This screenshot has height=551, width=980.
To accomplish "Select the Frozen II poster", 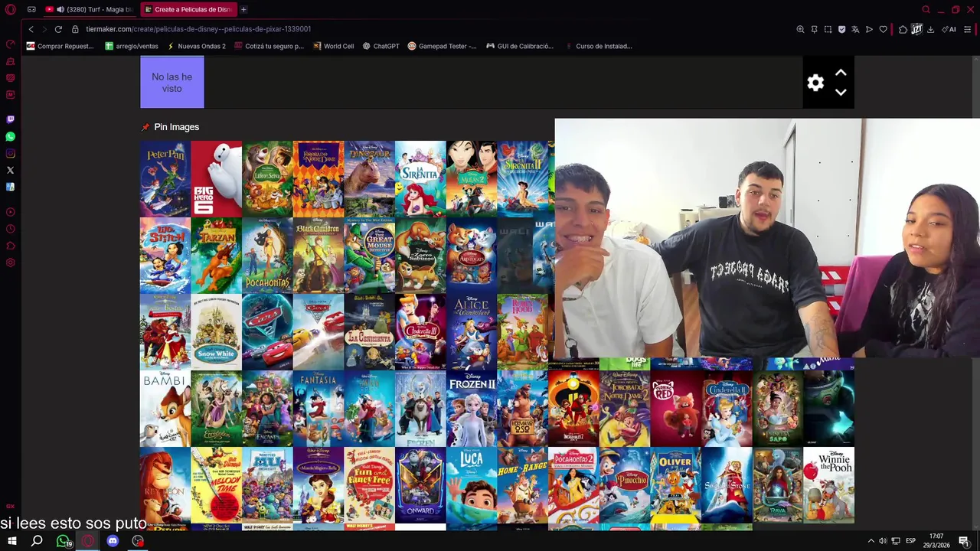I will pos(472,409).
